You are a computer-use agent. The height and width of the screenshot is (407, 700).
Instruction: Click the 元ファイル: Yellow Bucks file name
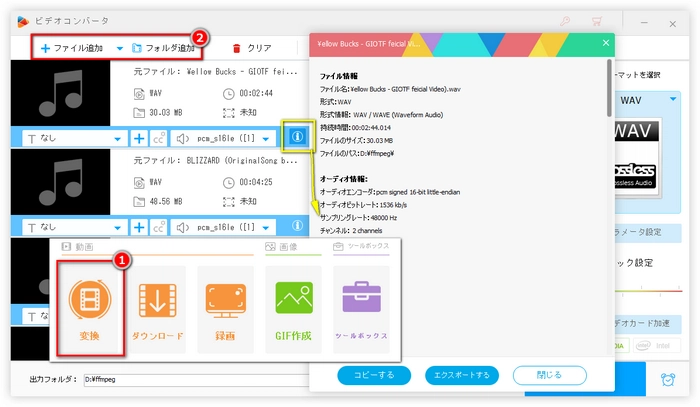tap(215, 71)
